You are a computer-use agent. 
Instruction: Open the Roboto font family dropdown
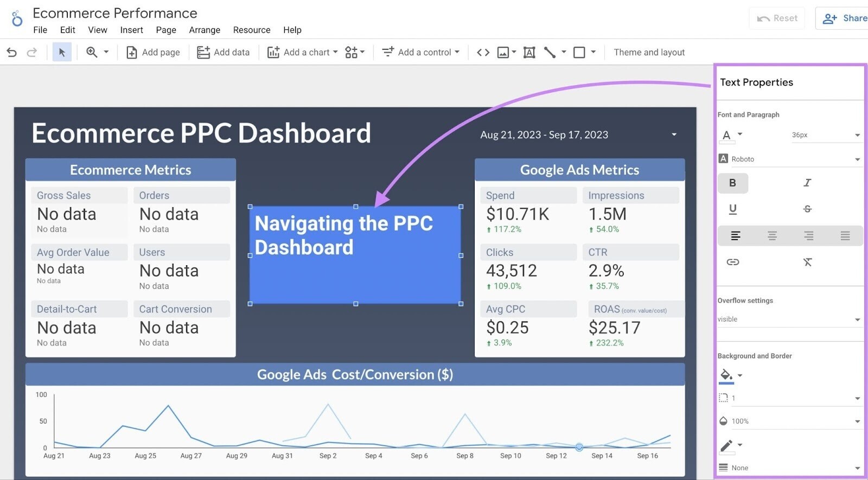790,159
